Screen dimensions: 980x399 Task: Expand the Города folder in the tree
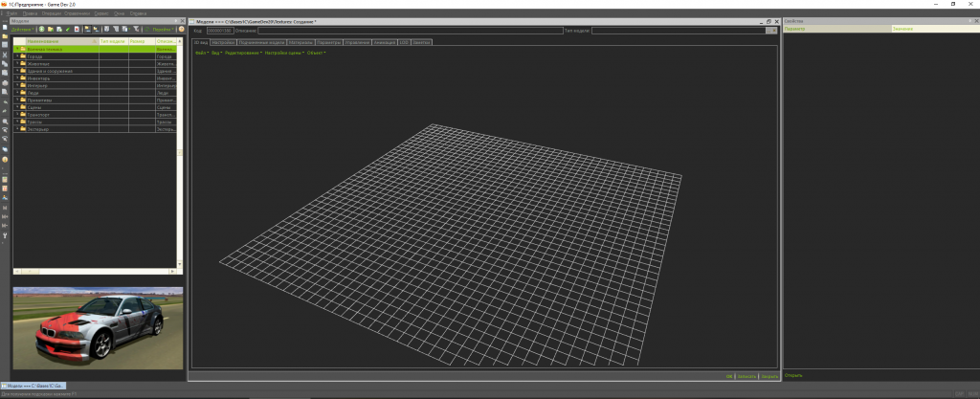coord(16,56)
